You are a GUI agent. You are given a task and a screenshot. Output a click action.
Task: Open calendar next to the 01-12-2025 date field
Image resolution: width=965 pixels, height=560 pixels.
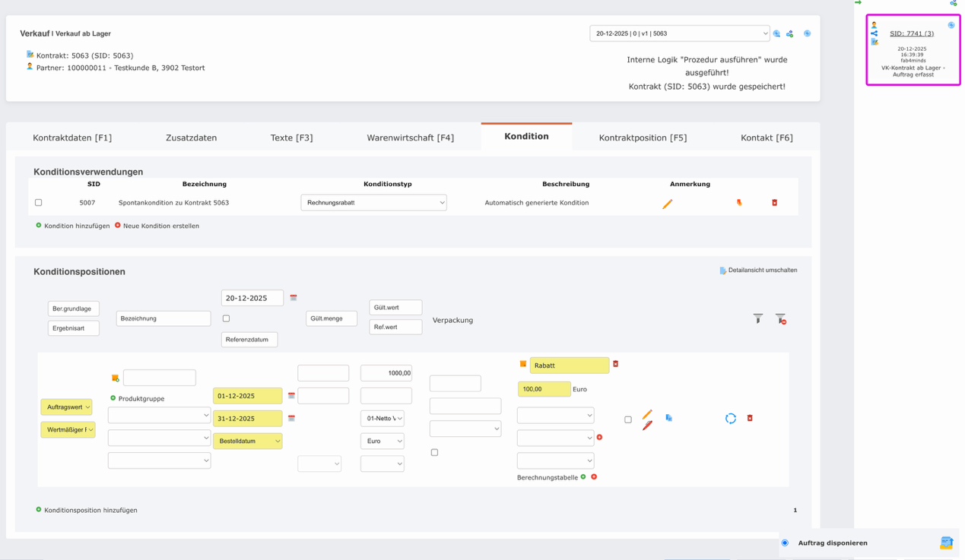291,396
